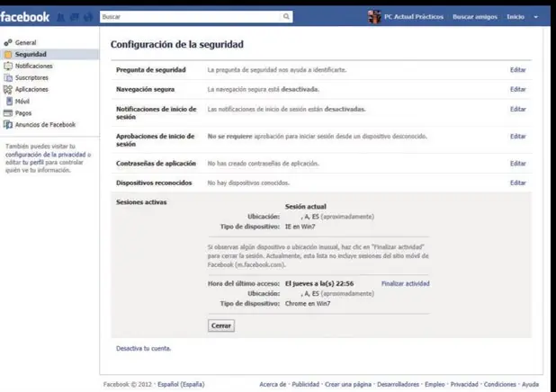
Task: Click the PC Actual profile thumbnail
Action: click(x=374, y=17)
